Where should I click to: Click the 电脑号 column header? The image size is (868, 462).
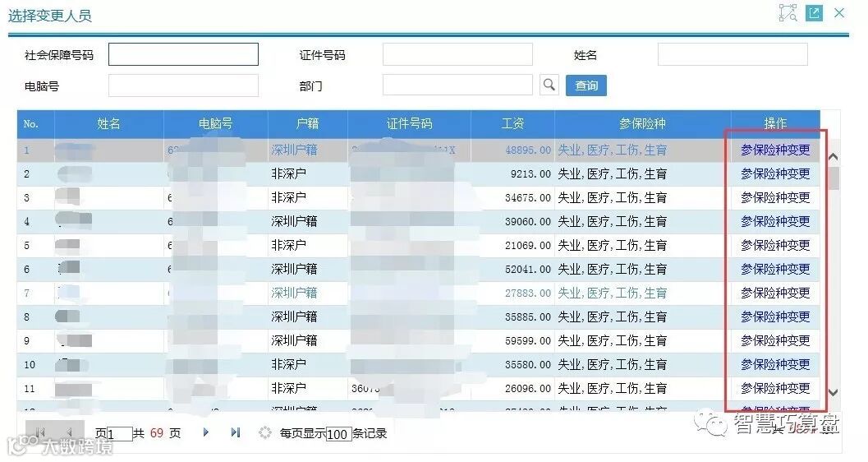click(215, 123)
